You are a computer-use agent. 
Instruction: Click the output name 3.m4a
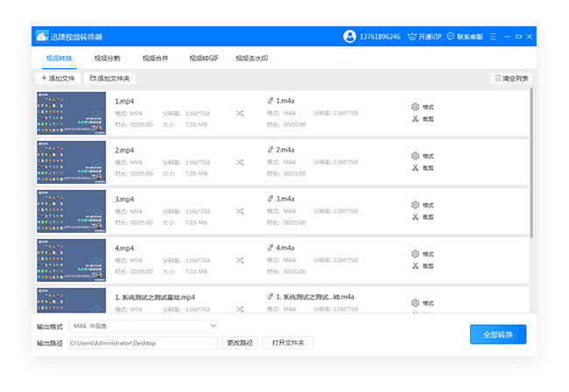click(x=285, y=199)
